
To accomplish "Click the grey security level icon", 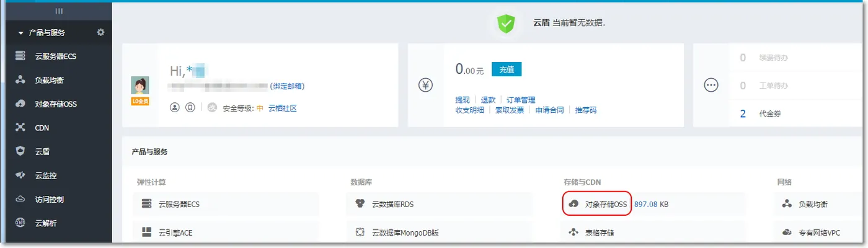I will [x=212, y=108].
